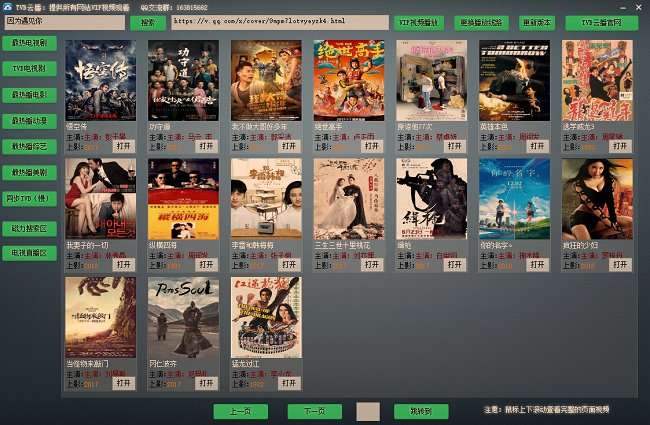Select TVB电视剧 in the sidebar
Image resolution: width=650 pixels, height=425 pixels.
click(x=29, y=68)
